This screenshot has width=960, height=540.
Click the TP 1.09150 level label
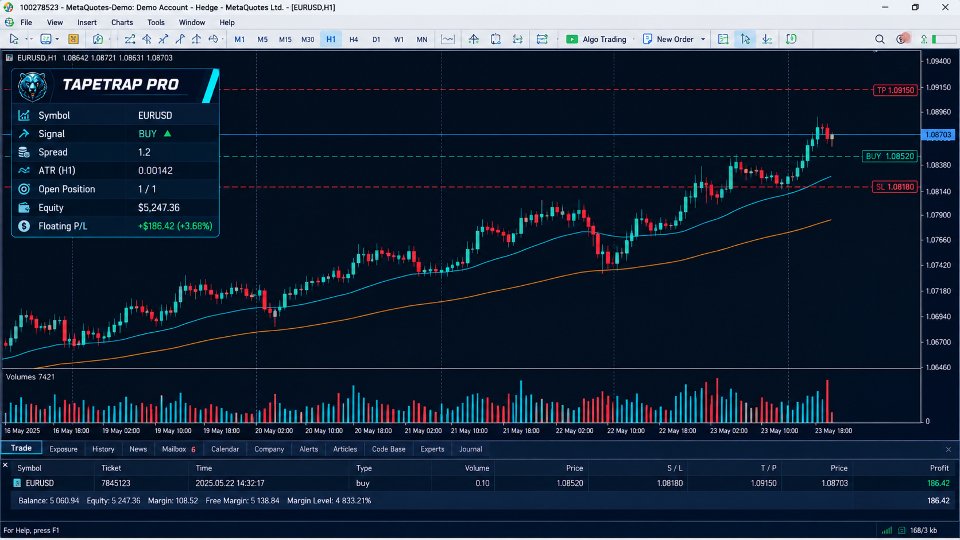pos(895,90)
